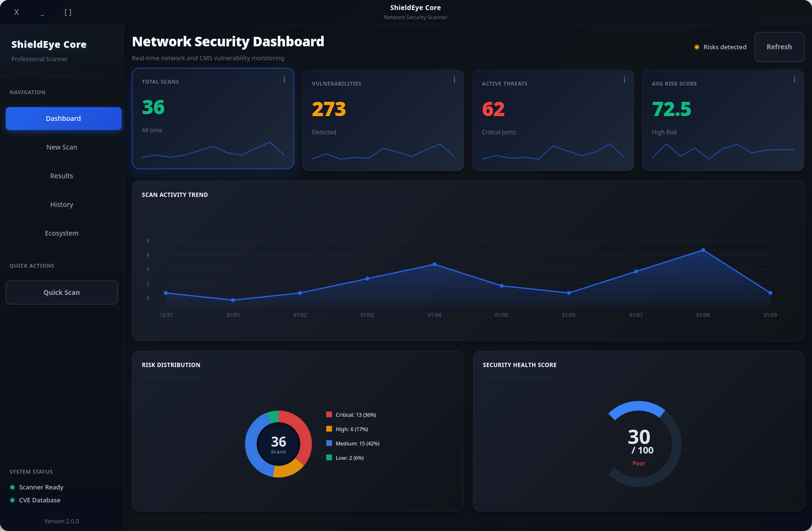Screen dimensions: 812x531
Task: Click the Risks detected status label
Action: click(x=725, y=47)
